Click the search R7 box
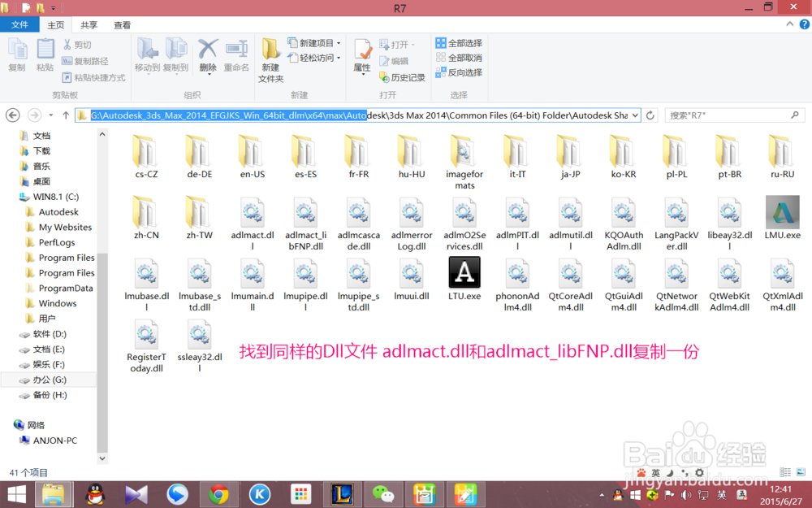 (x=734, y=115)
